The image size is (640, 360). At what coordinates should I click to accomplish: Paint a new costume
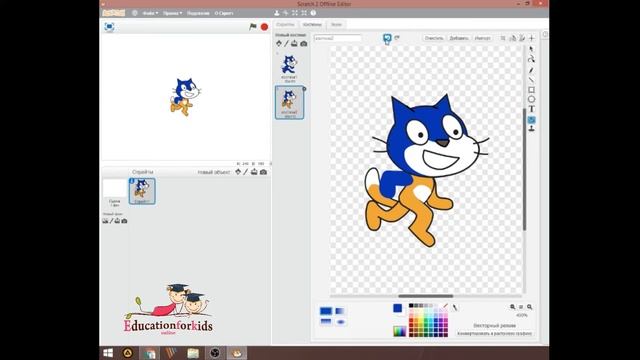click(287, 43)
